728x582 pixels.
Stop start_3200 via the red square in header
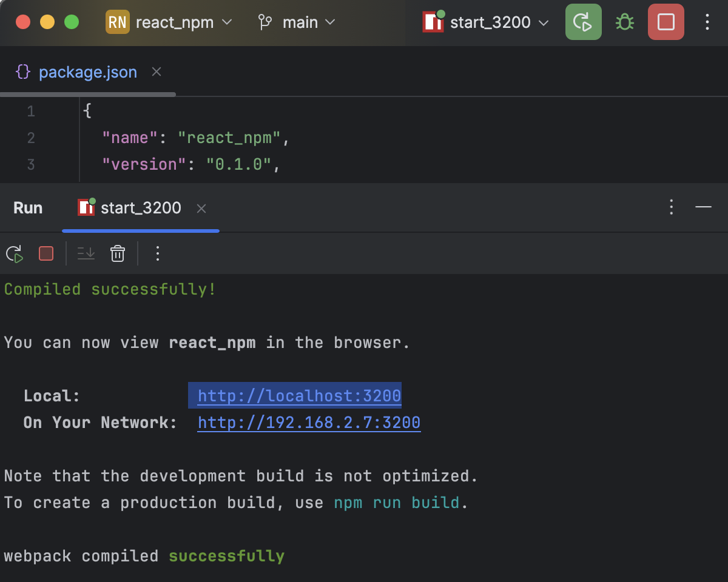click(666, 22)
